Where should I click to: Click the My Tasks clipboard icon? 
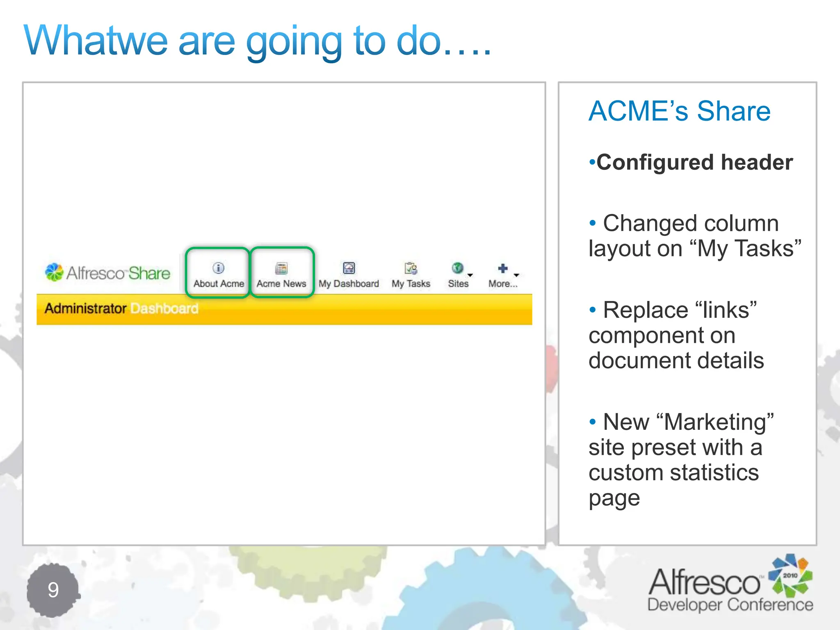coord(411,268)
